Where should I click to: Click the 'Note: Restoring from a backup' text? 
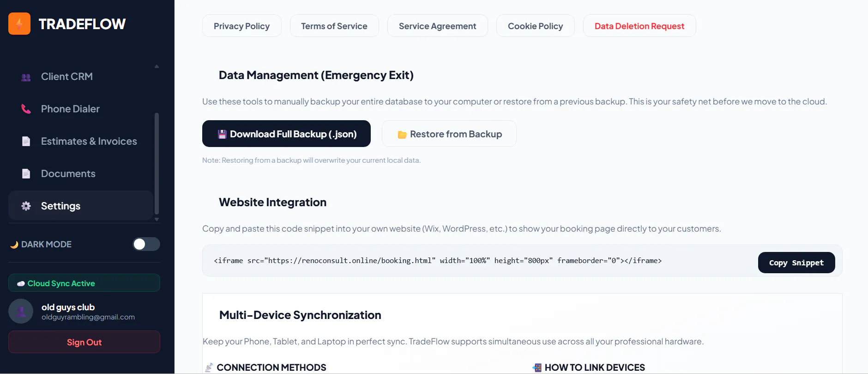coord(311,160)
